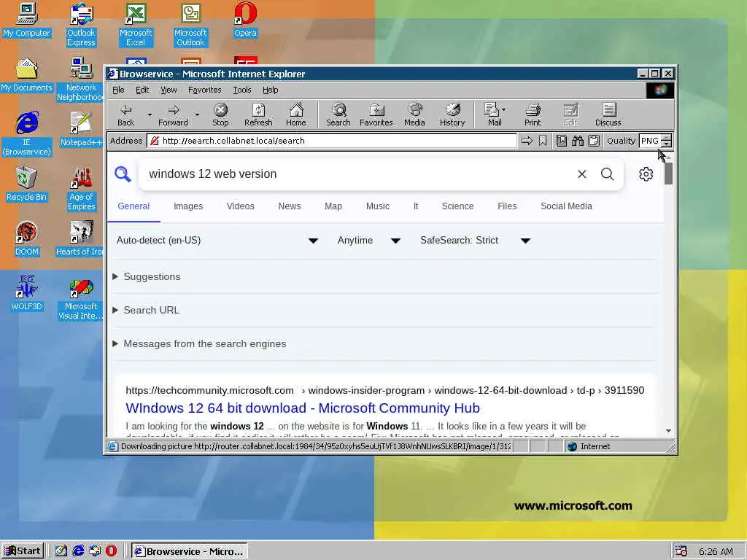Expand the Search URL section
Image resolution: width=747 pixels, height=560 pixels.
point(146,310)
